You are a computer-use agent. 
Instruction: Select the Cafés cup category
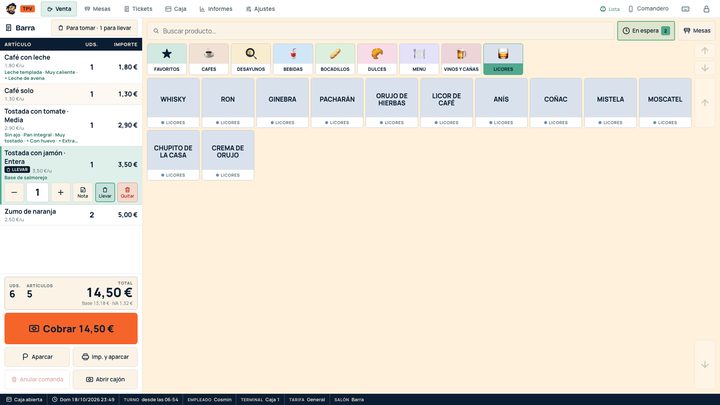pyautogui.click(x=208, y=59)
